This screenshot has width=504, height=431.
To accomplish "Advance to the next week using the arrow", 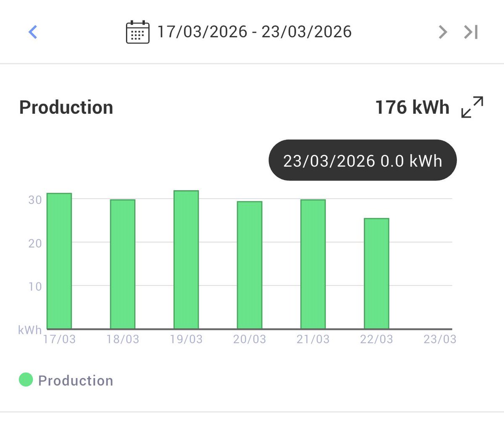I will (443, 32).
